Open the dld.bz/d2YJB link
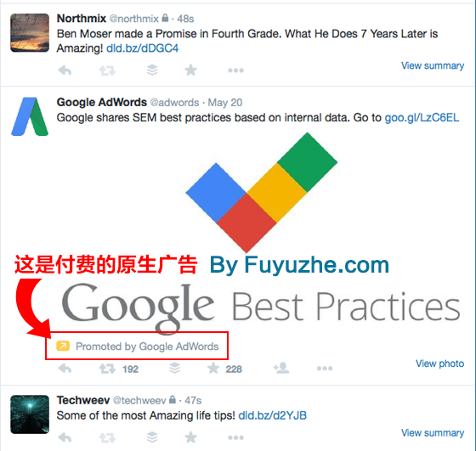 [x=272, y=415]
